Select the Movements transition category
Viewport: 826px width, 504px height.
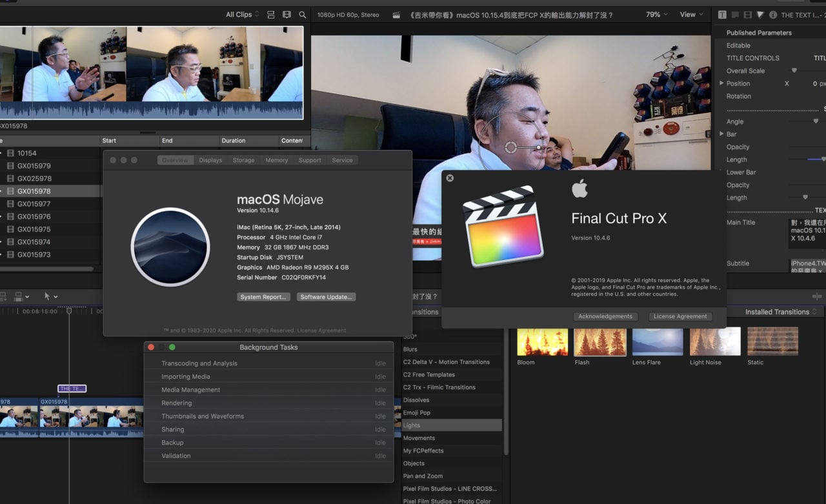452,438
